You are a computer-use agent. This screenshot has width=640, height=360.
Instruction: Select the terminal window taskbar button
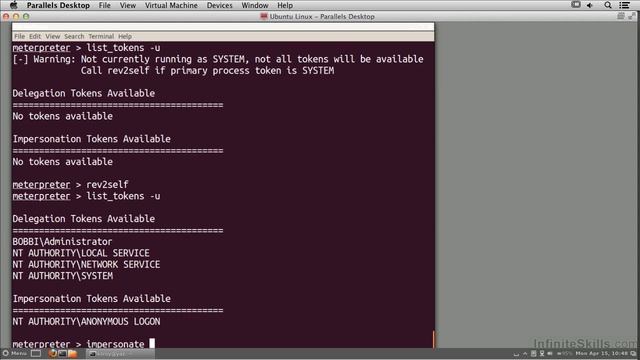pyautogui.click(x=120, y=354)
